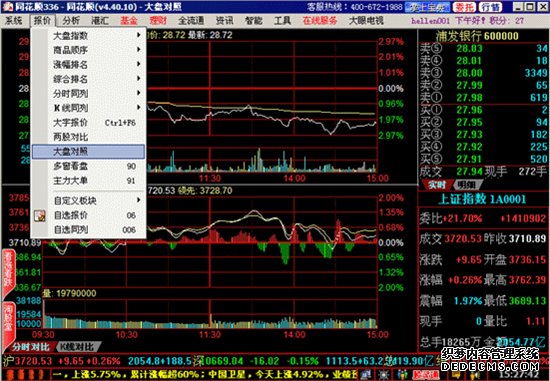This screenshot has height=381, width=550.
Task: Click the 炒上宝典 banner button
Action: coord(427,7)
